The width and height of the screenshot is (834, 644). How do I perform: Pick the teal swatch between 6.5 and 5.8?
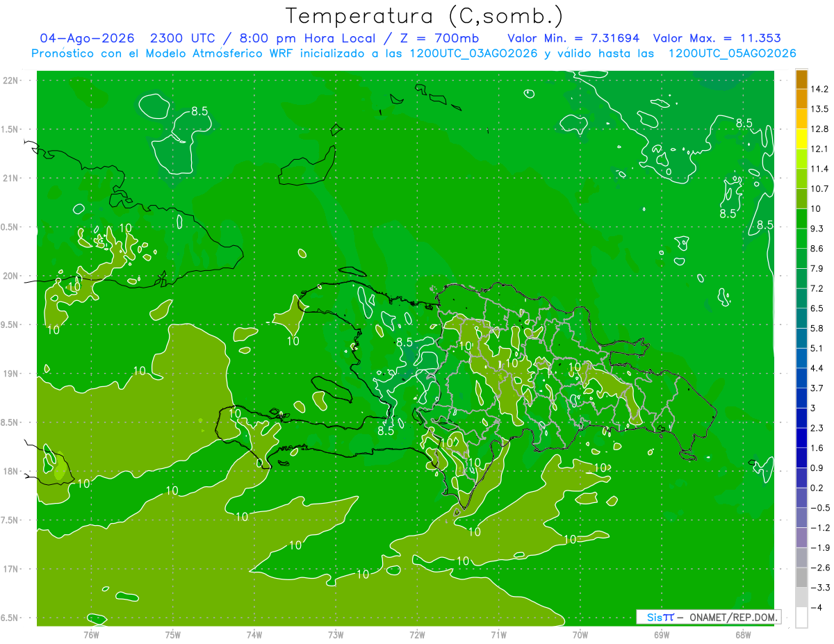point(801,318)
